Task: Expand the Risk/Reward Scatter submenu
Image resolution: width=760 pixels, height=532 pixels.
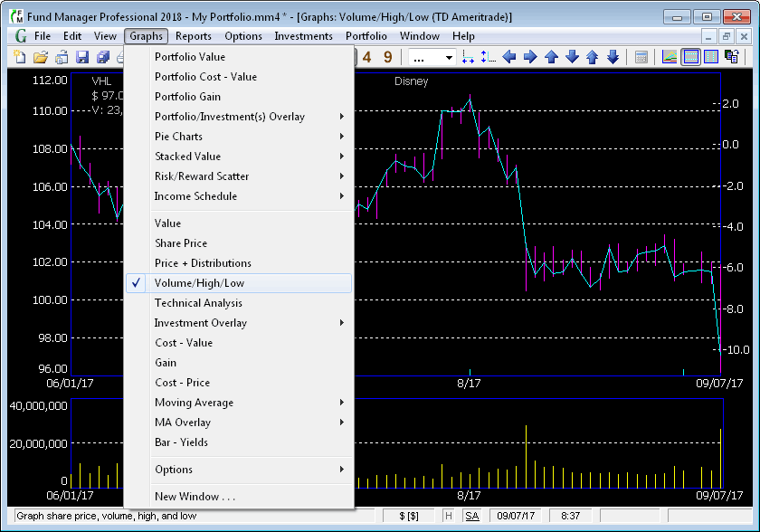Action: pos(239,176)
